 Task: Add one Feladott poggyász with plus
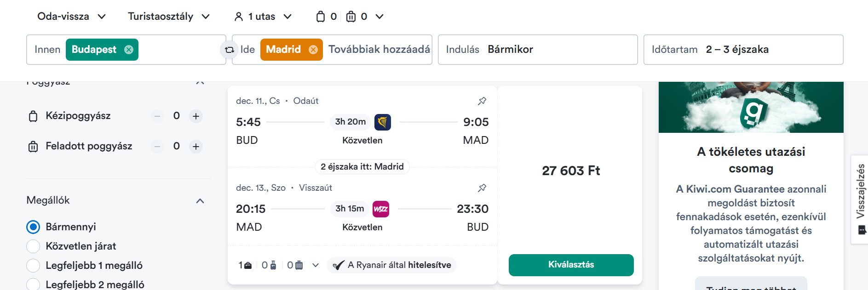pos(196,147)
